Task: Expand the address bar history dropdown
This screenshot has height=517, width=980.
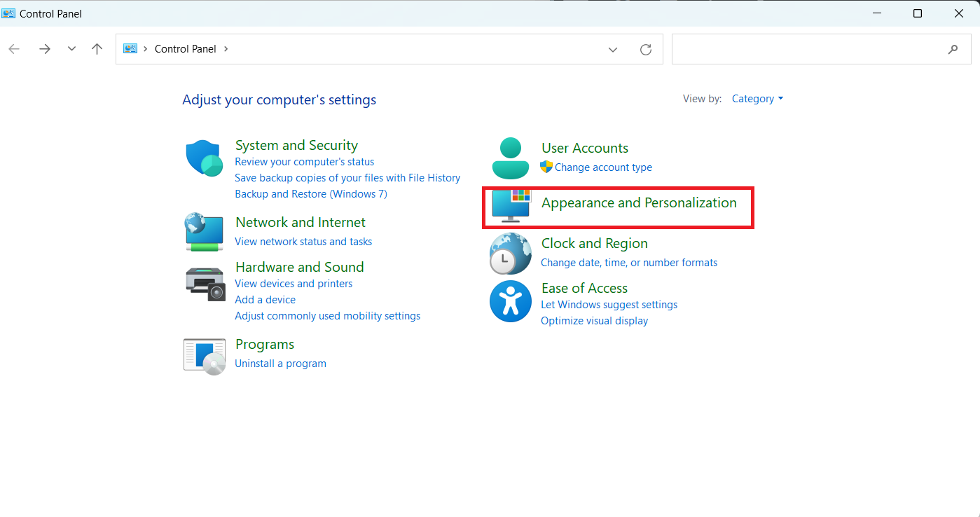Action: [x=613, y=49]
